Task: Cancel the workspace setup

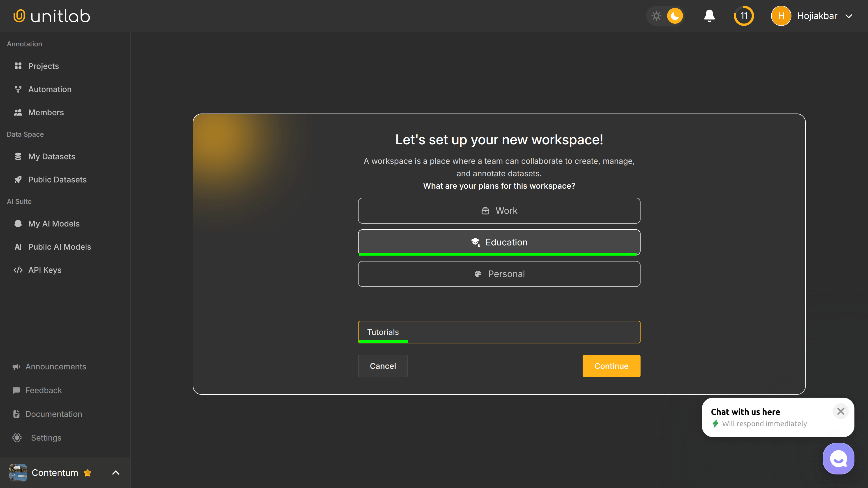Action: pyautogui.click(x=383, y=366)
